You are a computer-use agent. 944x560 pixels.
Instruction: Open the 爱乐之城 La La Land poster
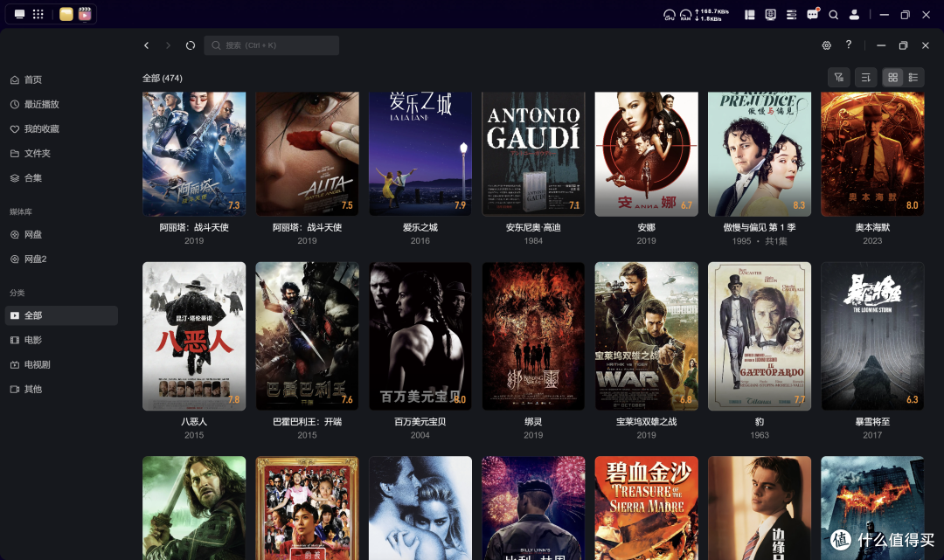420,154
